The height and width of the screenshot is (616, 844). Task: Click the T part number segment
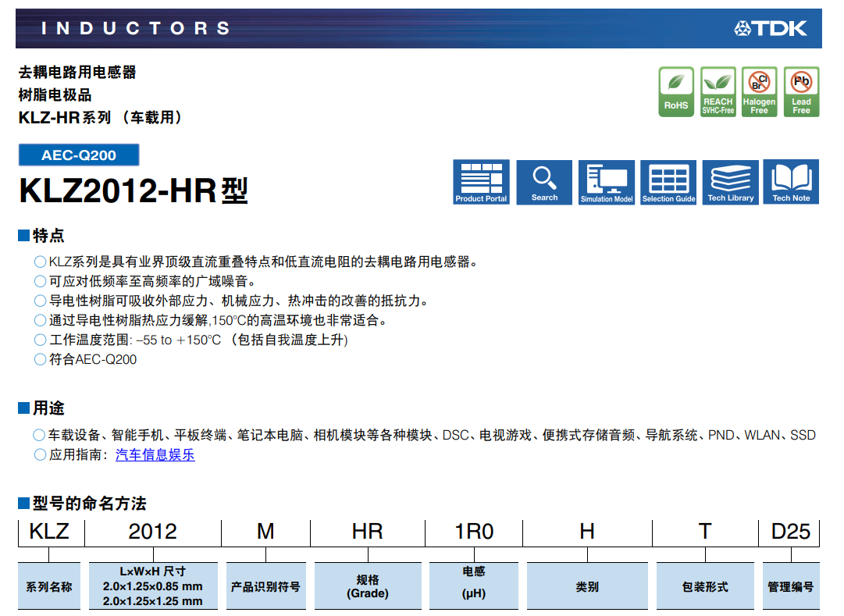click(705, 532)
